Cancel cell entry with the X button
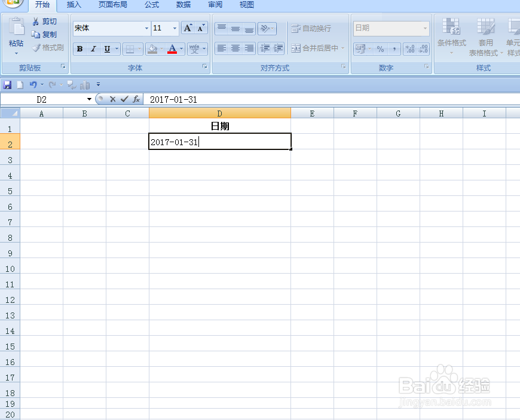Image resolution: width=520 pixels, height=420 pixels. 113,99
